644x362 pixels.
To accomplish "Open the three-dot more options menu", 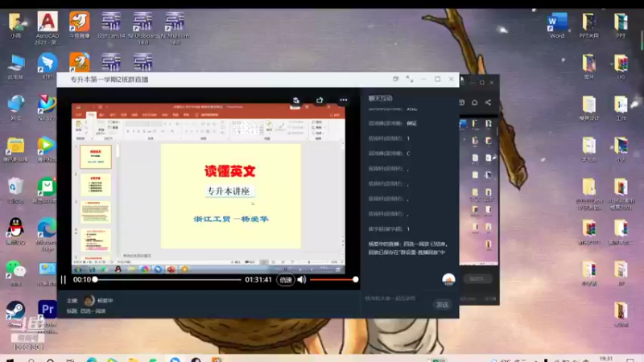I will coord(344,100).
